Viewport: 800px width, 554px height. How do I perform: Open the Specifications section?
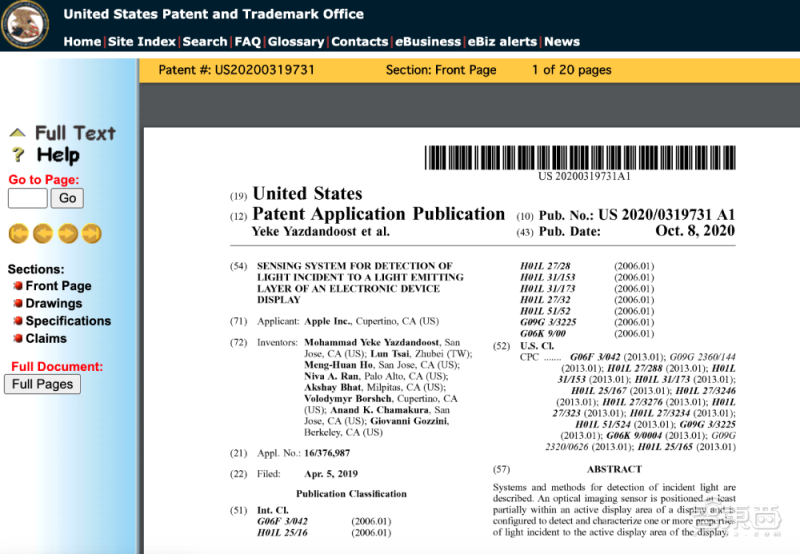click(68, 321)
